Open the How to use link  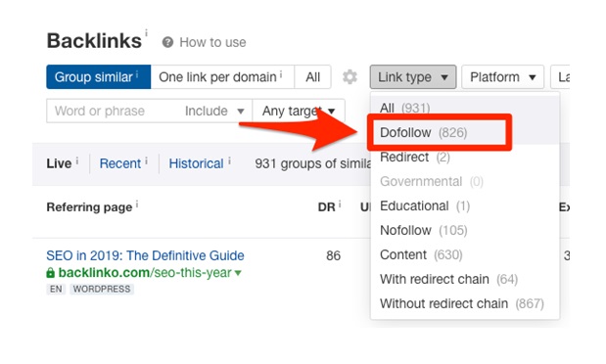click(x=212, y=42)
